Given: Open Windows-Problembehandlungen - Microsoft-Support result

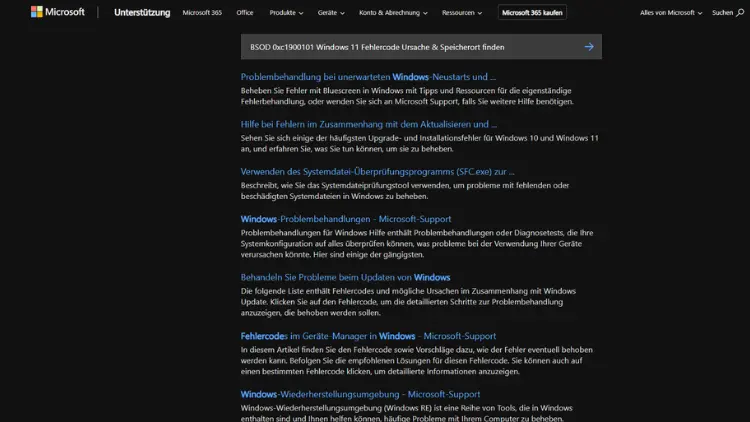Looking at the screenshot, I should point(346,219).
